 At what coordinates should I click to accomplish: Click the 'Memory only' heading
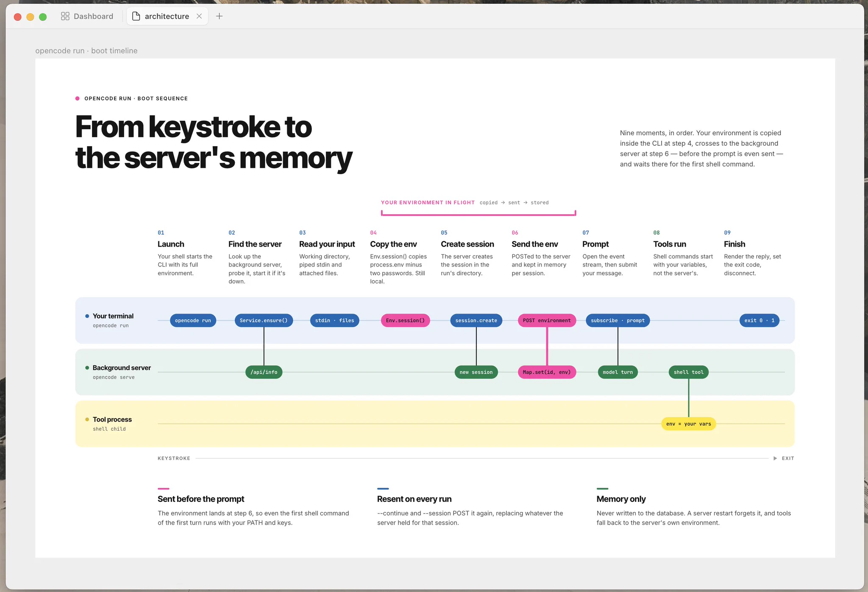pyautogui.click(x=621, y=499)
